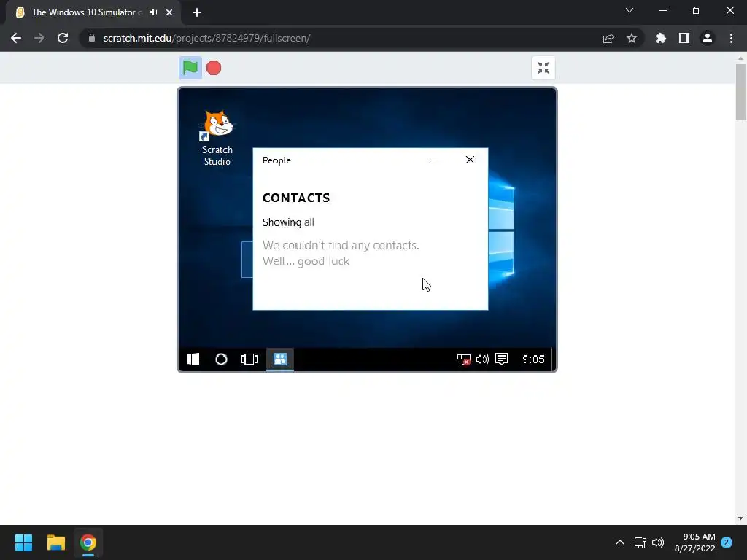747x560 pixels.
Task: Open the simulated Action Center notifications icon
Action: (x=501, y=359)
